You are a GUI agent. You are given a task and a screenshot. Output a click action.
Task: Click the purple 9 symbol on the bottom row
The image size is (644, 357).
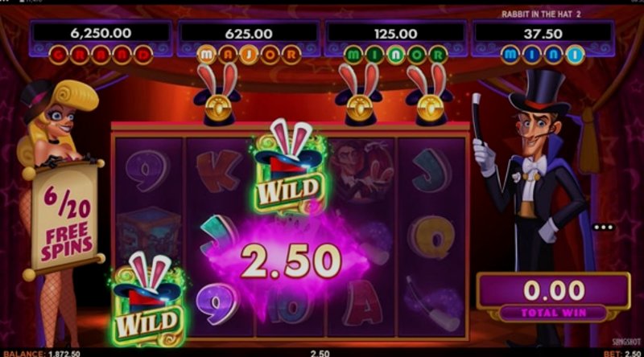click(x=217, y=304)
